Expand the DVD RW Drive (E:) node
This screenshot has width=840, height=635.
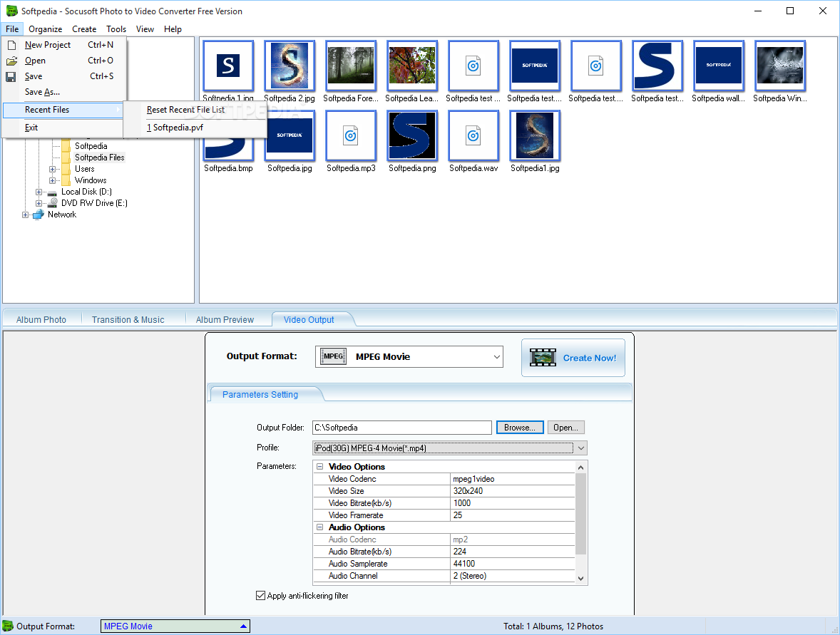[39, 203]
